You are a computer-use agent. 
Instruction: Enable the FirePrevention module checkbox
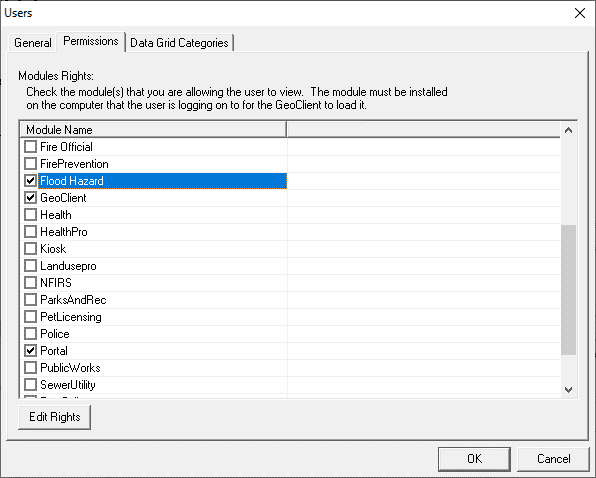30,164
